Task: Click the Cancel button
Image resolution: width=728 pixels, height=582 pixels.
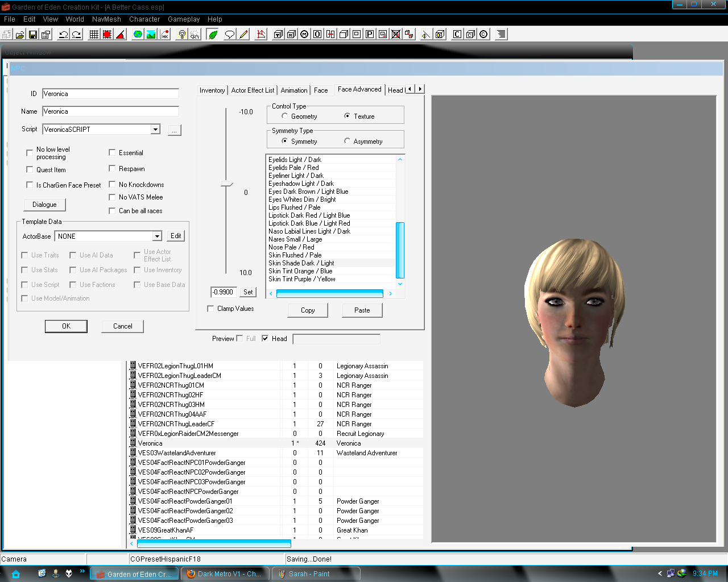Action: click(x=122, y=326)
